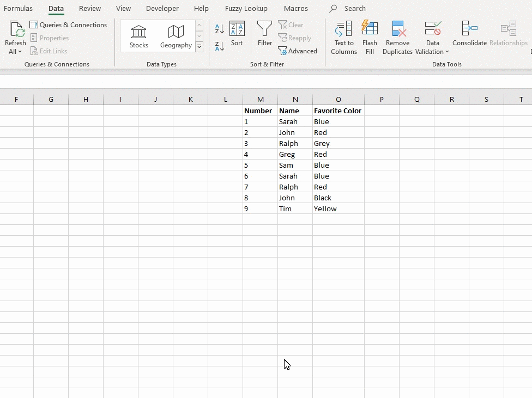
Task: Select the Sort A to Z icon
Action: pyautogui.click(x=218, y=28)
